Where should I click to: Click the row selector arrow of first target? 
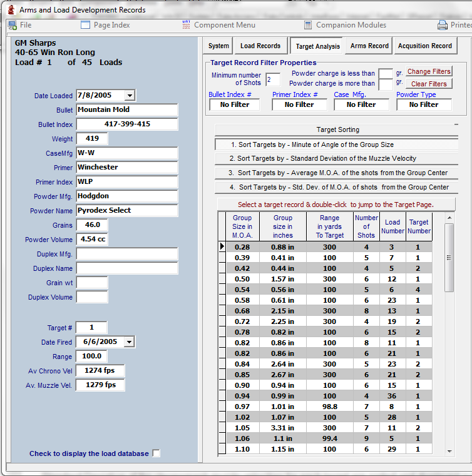point(222,246)
